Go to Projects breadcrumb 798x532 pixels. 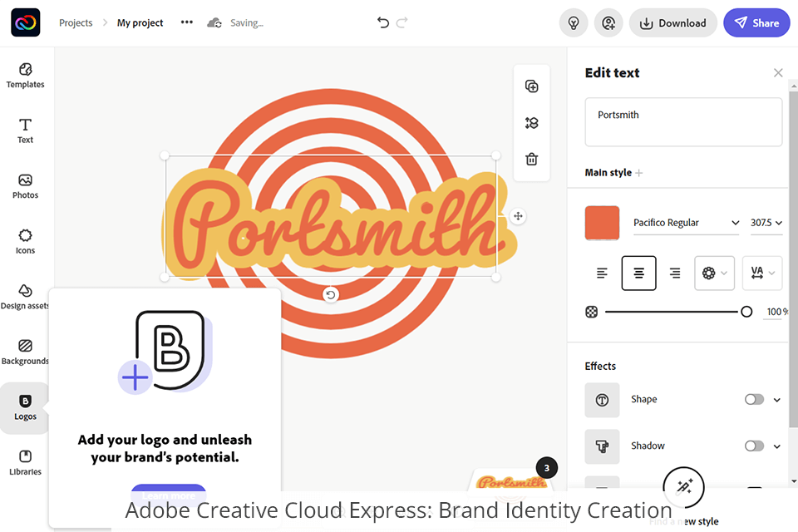pos(76,23)
